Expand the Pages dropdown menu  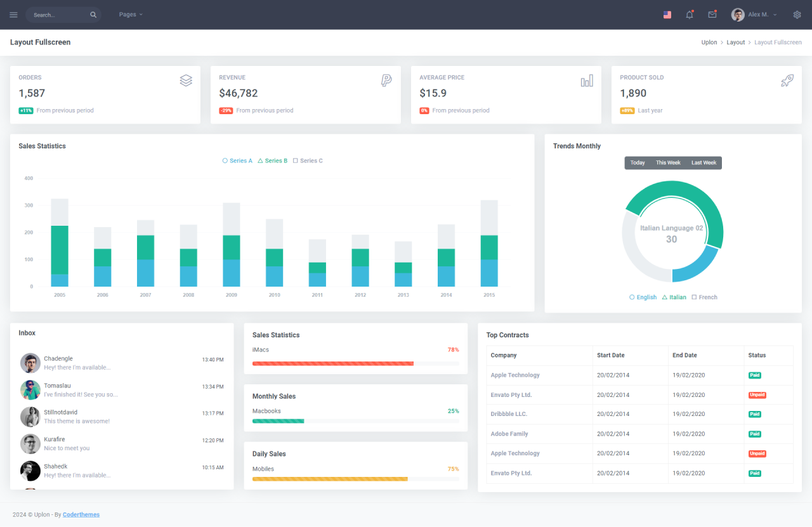pyautogui.click(x=131, y=15)
